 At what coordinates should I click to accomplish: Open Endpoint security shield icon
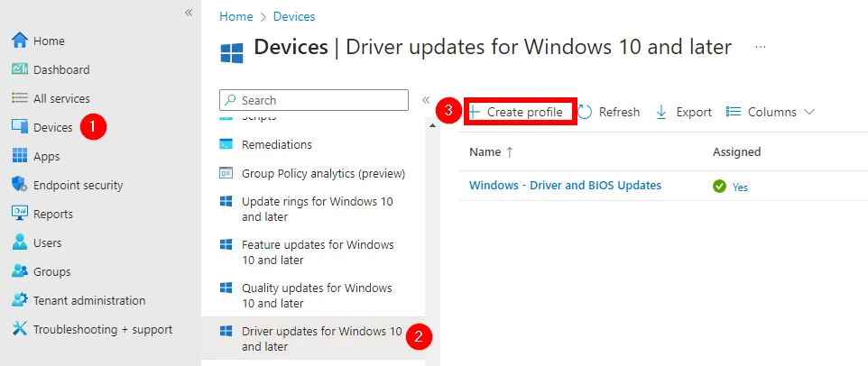[x=20, y=186]
